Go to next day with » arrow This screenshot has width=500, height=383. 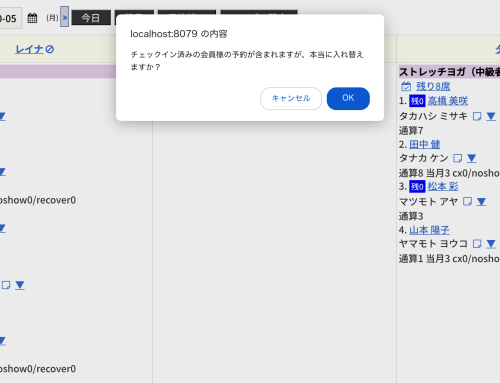pos(65,17)
